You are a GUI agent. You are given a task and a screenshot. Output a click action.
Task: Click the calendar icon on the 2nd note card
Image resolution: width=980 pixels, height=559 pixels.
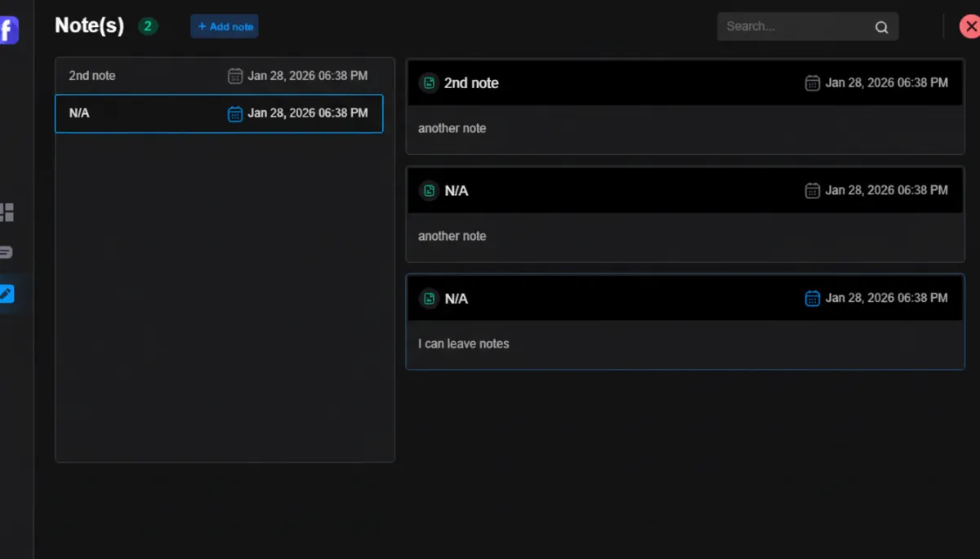coord(813,82)
